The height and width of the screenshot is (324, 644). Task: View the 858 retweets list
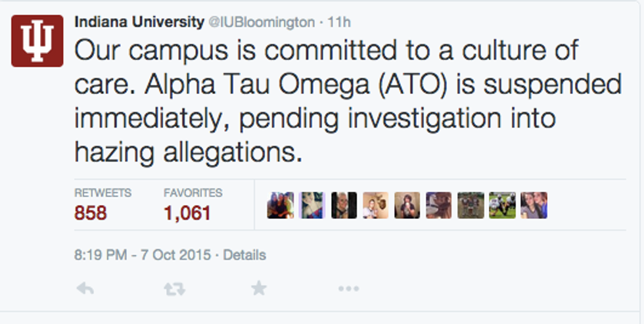coord(91,212)
